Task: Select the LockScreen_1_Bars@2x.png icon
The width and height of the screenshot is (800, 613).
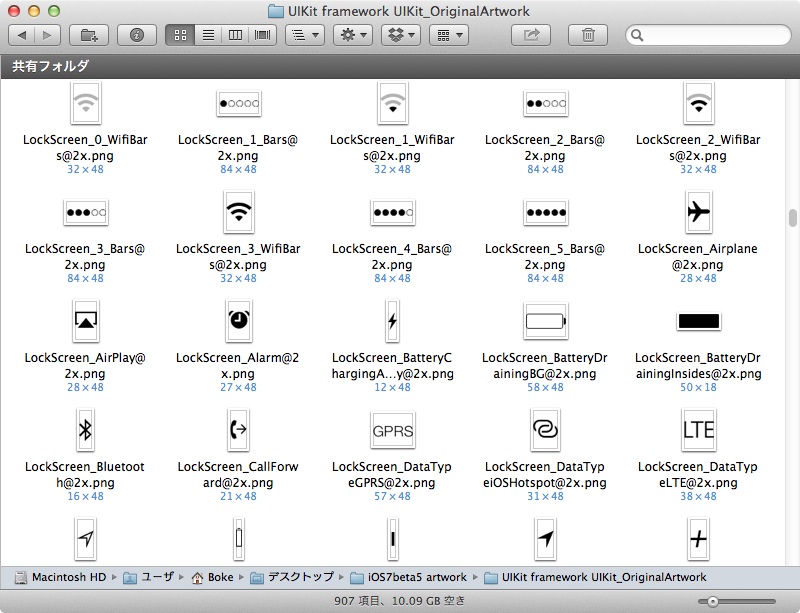Action: click(239, 104)
